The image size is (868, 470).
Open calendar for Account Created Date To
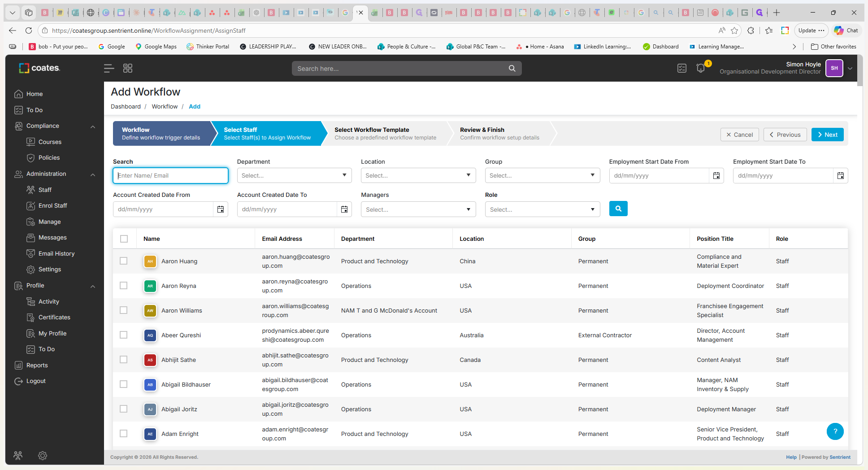344,209
